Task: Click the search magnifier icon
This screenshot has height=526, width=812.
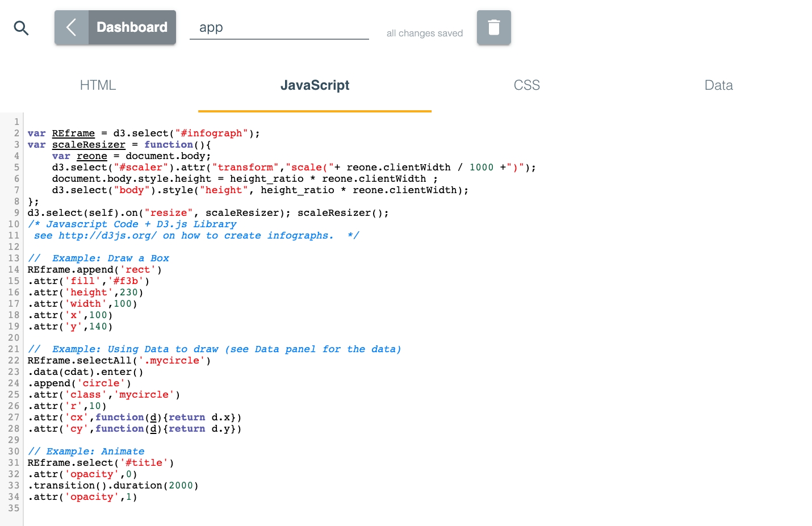Action: (x=21, y=28)
